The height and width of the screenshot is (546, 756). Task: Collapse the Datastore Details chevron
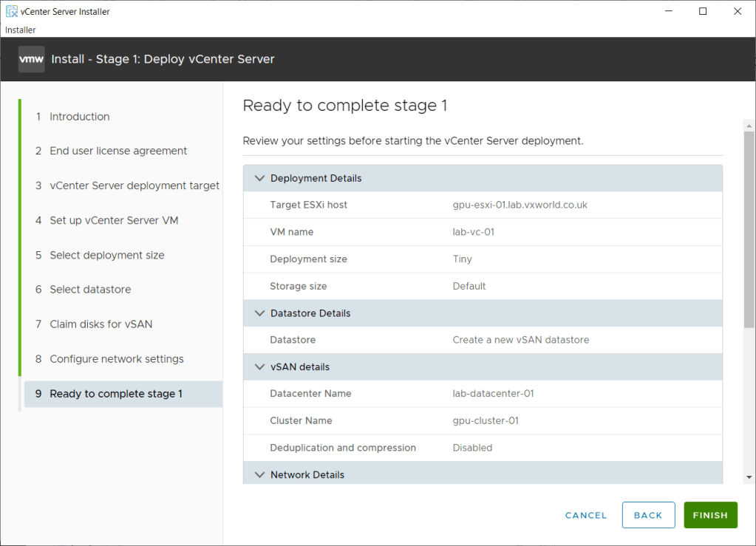pos(259,313)
